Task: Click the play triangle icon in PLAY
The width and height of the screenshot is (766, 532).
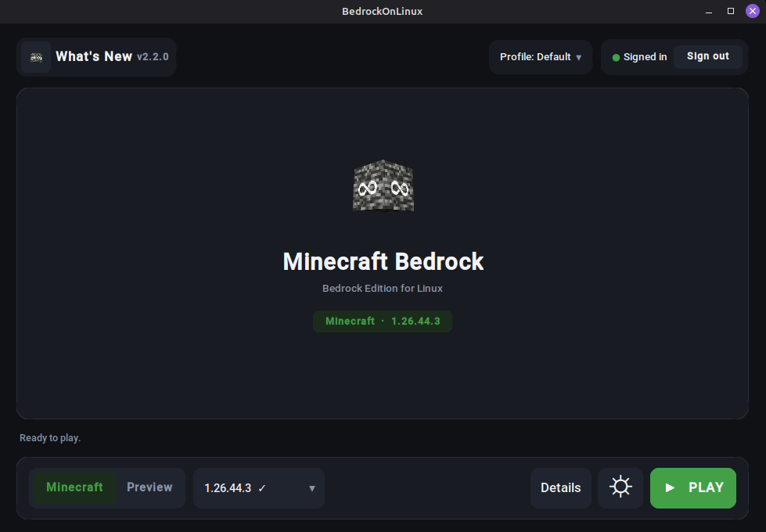Action: [x=670, y=487]
